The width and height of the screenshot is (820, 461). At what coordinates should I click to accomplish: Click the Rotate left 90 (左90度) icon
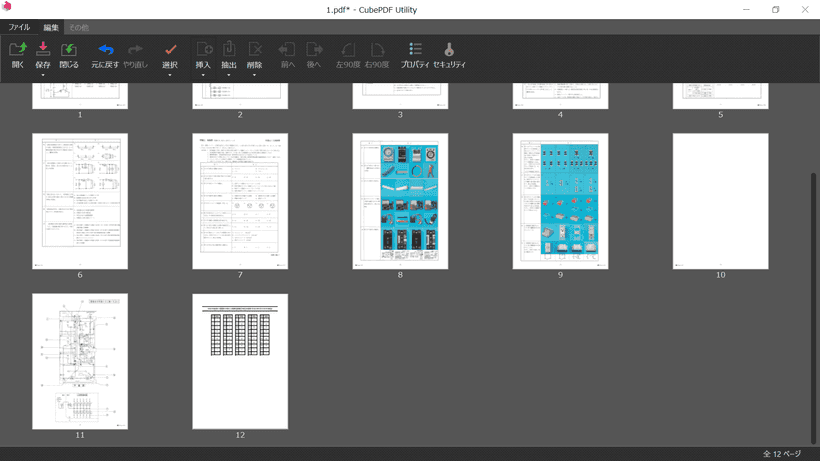click(348, 50)
